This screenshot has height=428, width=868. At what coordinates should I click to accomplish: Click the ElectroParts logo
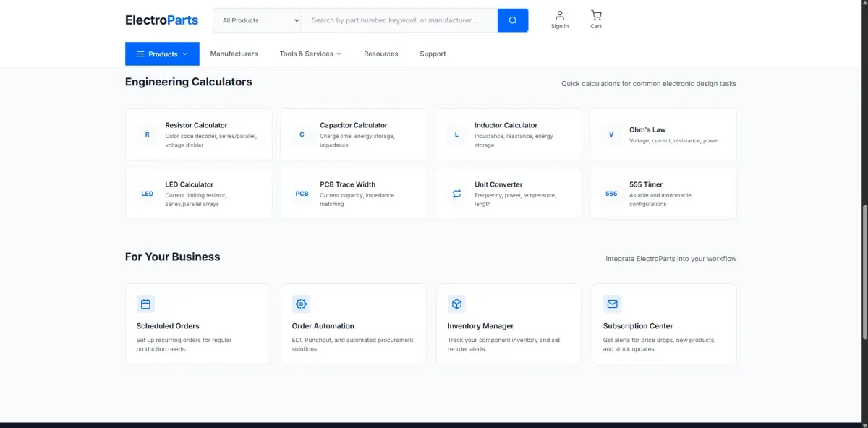pyautogui.click(x=161, y=20)
